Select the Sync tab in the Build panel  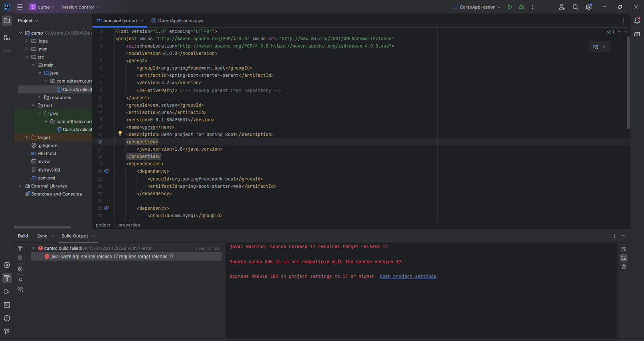(42, 236)
